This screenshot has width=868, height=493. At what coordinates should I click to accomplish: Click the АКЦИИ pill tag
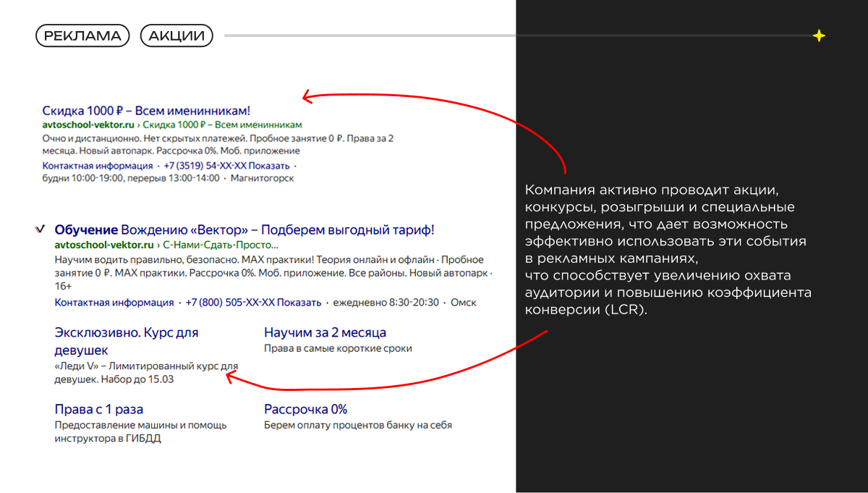coord(176,35)
